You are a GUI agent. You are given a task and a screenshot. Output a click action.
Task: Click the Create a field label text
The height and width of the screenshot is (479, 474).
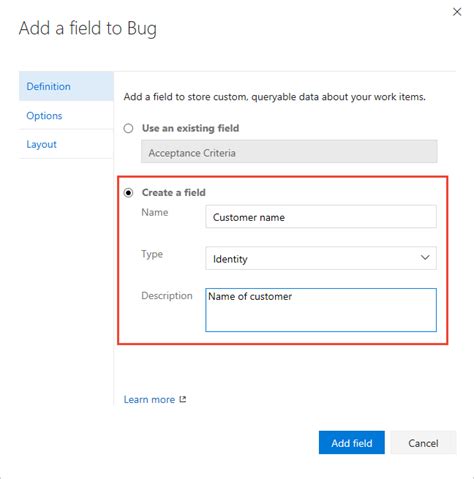[174, 193]
